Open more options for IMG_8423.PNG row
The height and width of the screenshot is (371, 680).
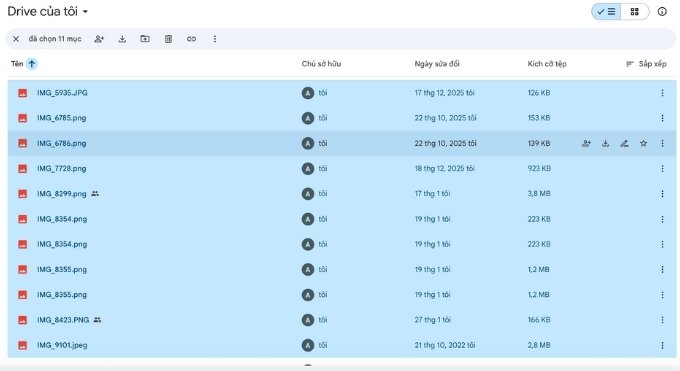tap(662, 320)
